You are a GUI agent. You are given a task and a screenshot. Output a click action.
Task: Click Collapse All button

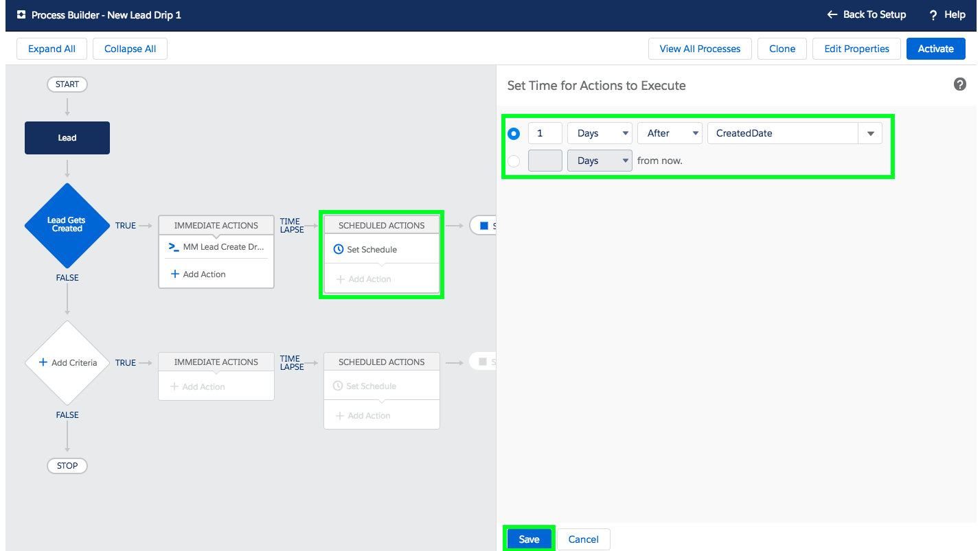pos(130,49)
